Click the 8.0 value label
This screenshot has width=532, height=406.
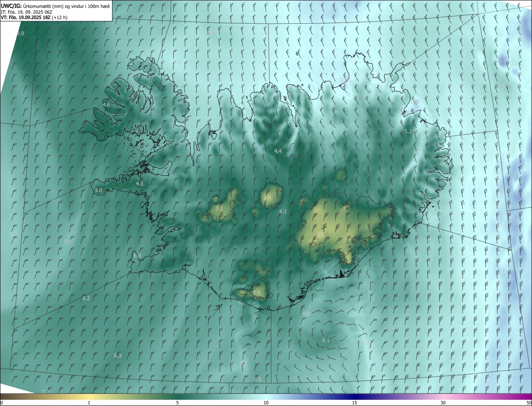coord(306,314)
